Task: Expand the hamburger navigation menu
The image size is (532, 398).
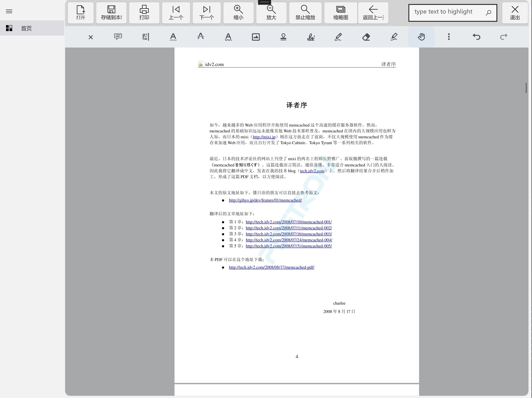Action: tap(9, 11)
